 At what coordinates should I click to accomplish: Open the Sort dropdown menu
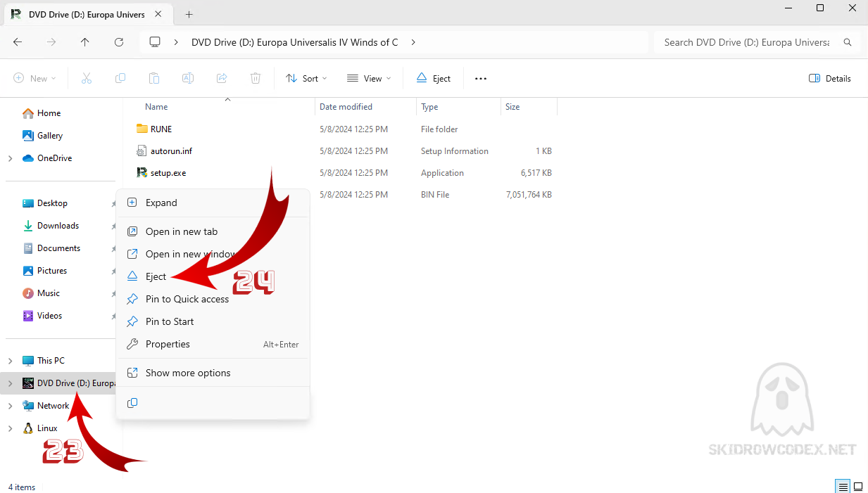(x=306, y=79)
